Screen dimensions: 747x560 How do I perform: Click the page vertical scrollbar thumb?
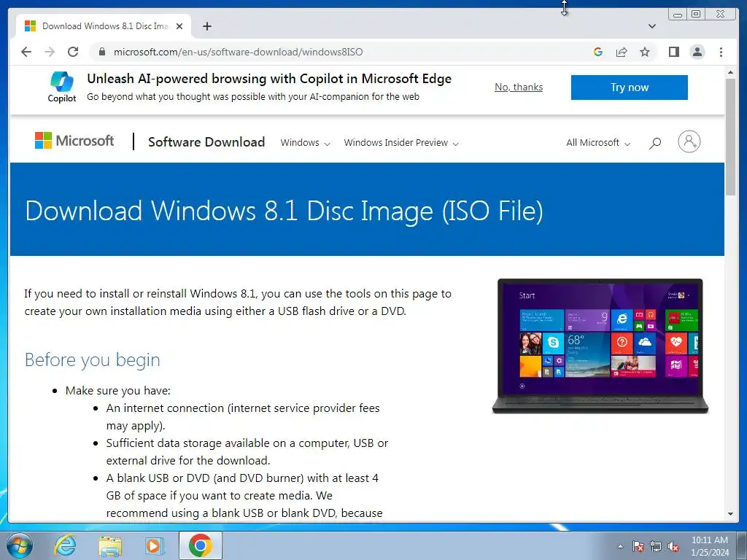pos(730,136)
